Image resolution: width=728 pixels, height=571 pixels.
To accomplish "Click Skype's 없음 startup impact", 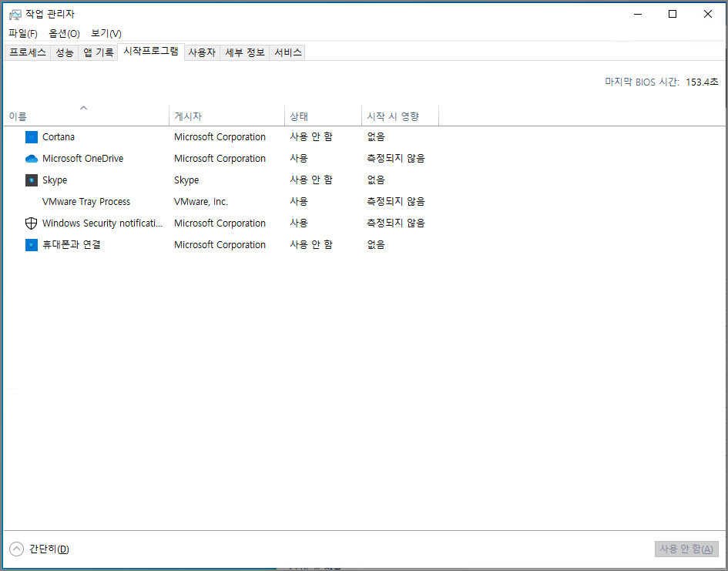I will (x=376, y=180).
